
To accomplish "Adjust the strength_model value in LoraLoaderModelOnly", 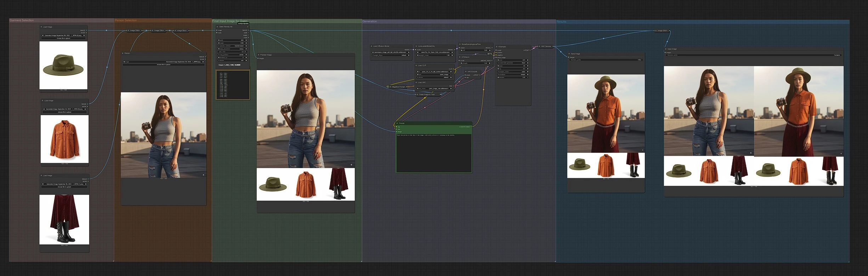I will point(435,55).
